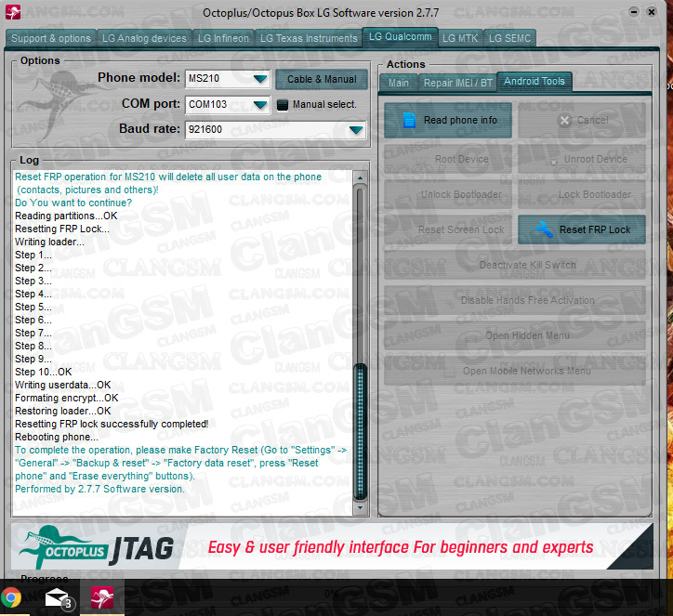The height and width of the screenshot is (616, 673).
Task: Click the log scrollbar down arrow
Action: coord(360,507)
